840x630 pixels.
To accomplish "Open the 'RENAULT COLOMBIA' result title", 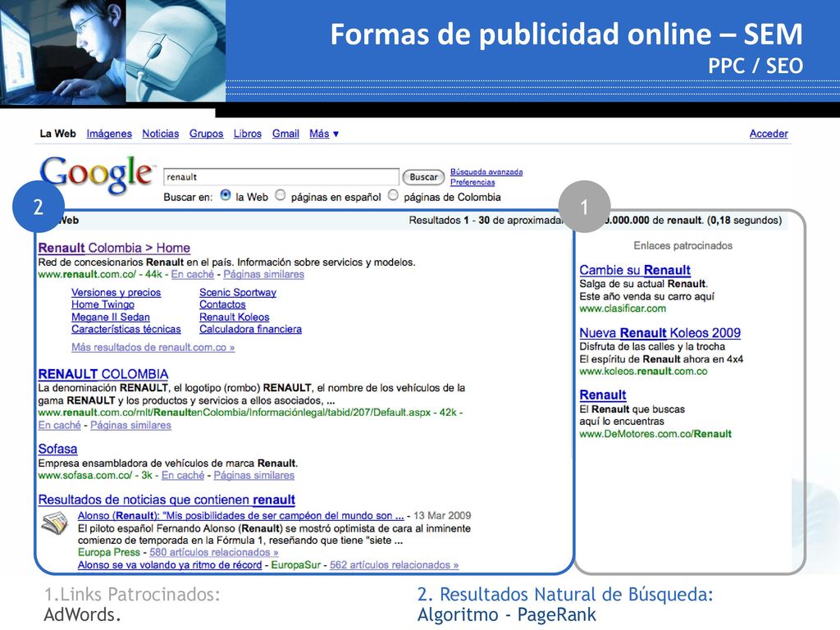I will pos(103,374).
